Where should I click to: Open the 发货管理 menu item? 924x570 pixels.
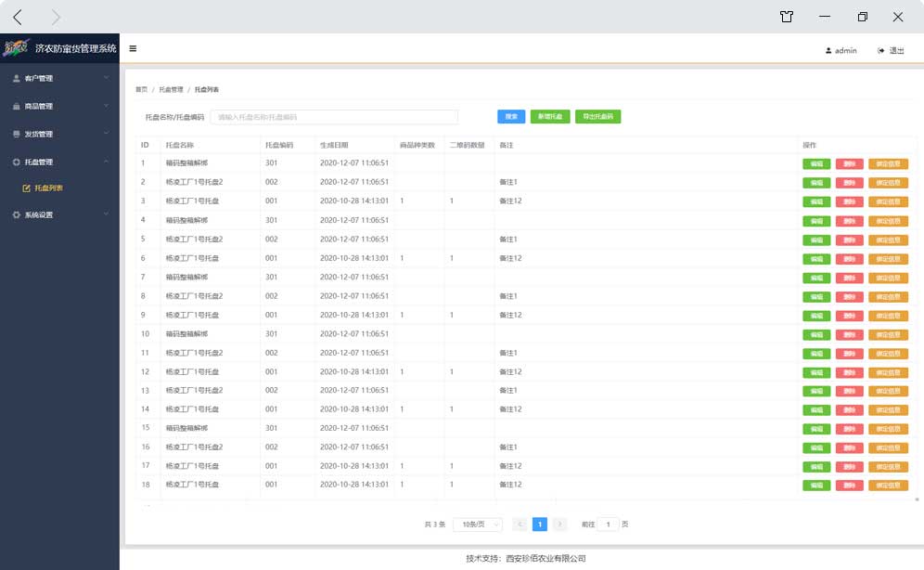tap(59, 135)
